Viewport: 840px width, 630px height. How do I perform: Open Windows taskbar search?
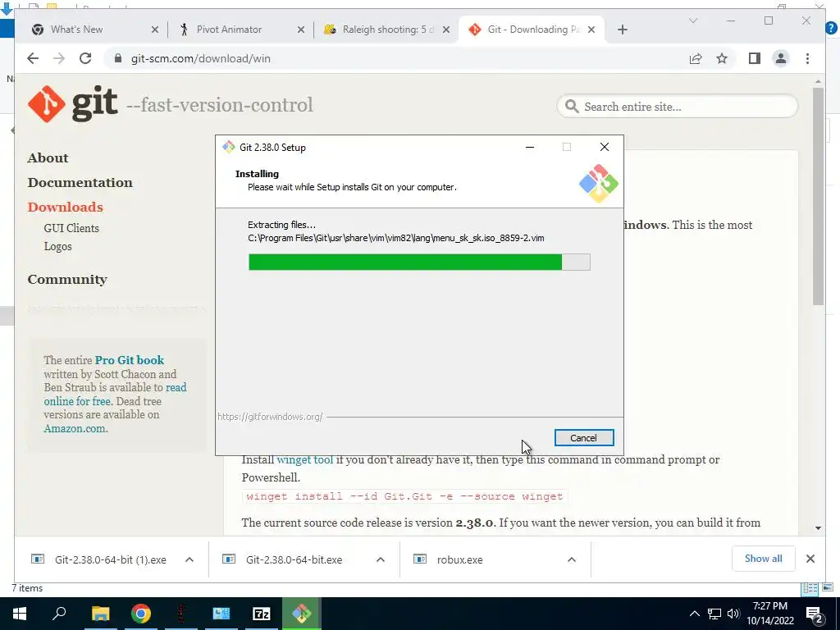(x=59, y=614)
